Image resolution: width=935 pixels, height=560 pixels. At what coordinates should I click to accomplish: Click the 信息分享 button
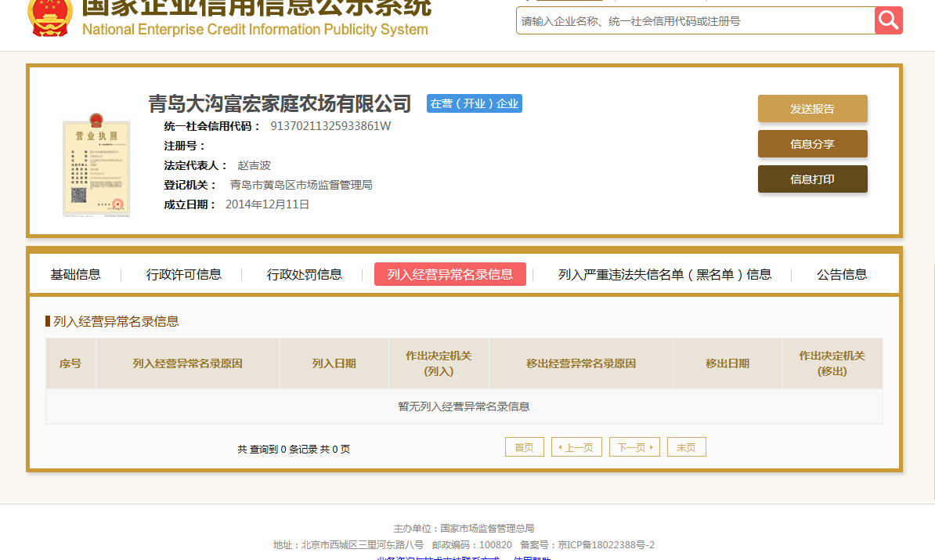point(812,144)
